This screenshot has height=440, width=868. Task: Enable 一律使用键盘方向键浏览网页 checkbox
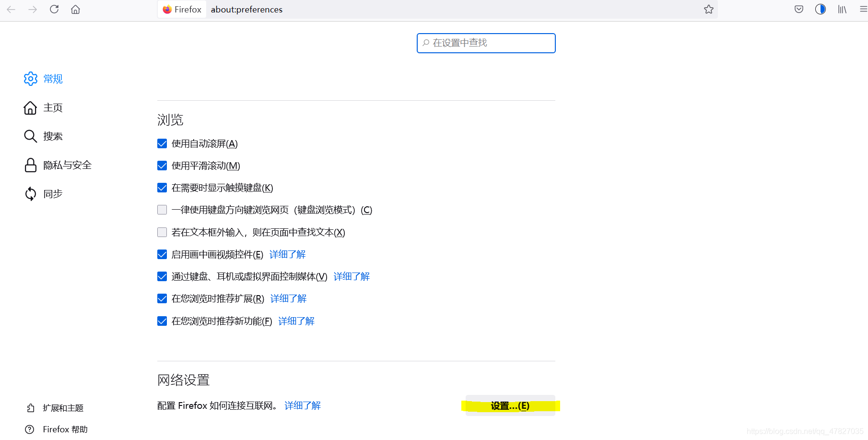point(162,210)
